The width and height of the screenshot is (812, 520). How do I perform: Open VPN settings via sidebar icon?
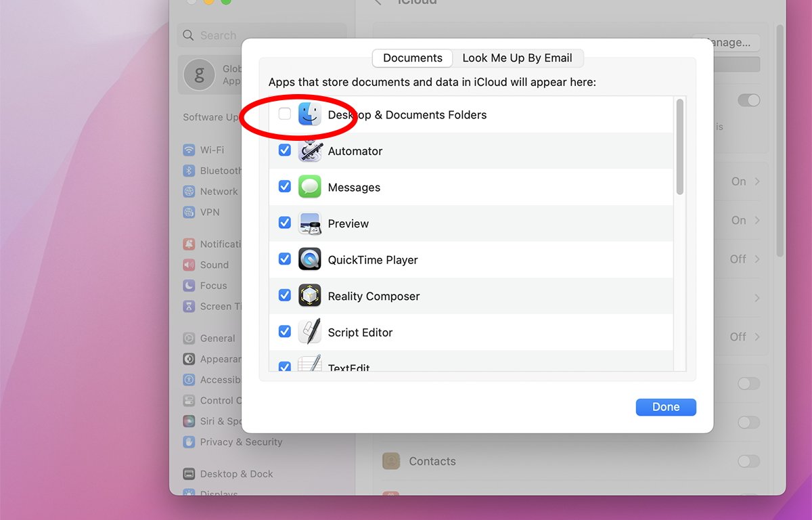(189, 212)
